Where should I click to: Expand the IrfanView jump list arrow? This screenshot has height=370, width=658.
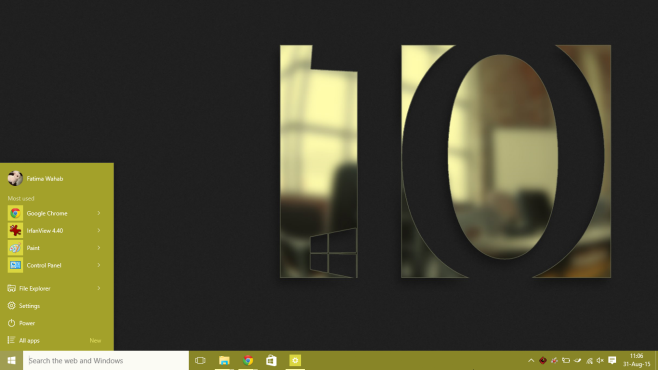(x=99, y=230)
